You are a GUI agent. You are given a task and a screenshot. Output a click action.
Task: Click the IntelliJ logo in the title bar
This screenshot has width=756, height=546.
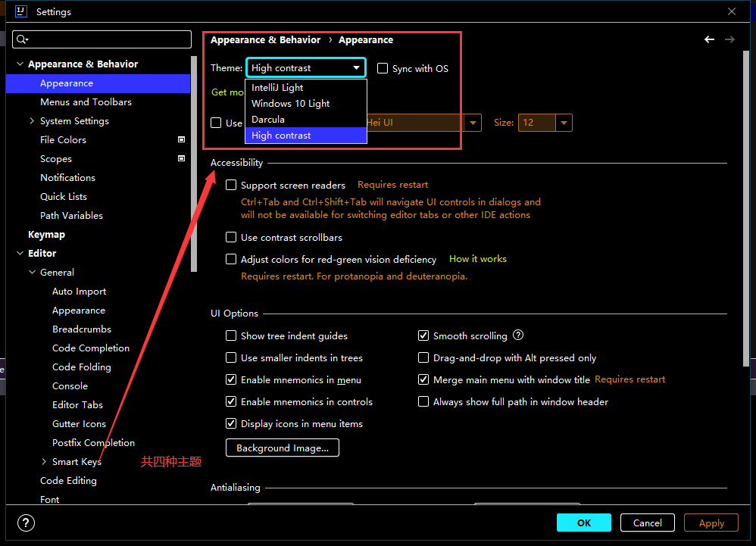point(21,11)
